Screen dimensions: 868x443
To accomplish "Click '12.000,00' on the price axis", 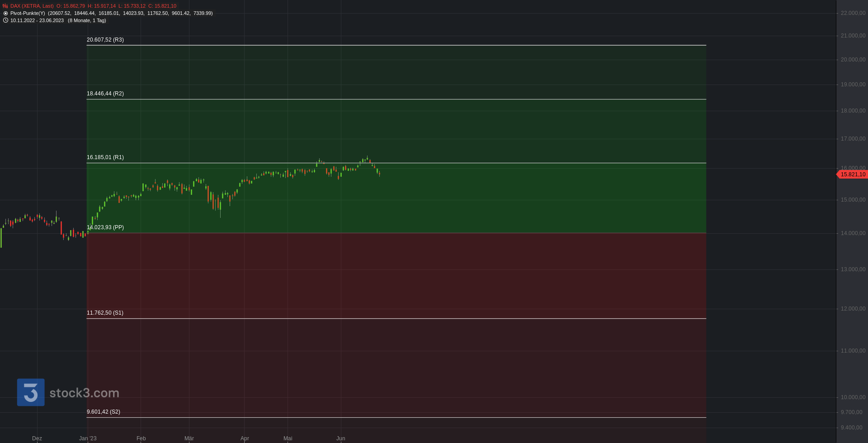I will coord(853,309).
